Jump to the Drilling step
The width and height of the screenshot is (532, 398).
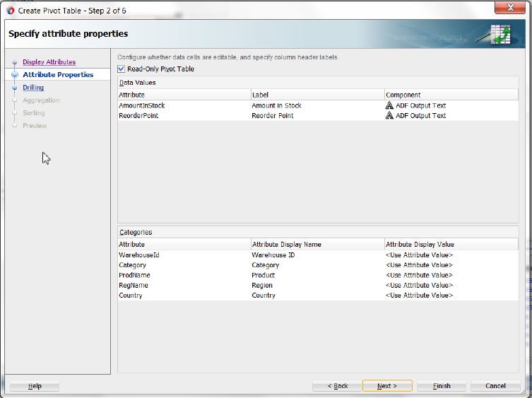pos(33,87)
